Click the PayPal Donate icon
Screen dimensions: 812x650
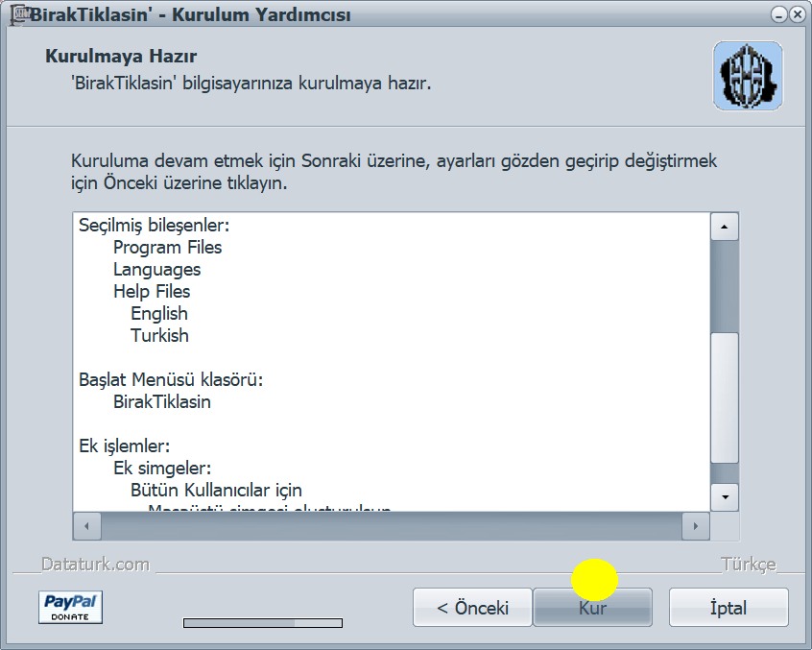[x=70, y=607]
